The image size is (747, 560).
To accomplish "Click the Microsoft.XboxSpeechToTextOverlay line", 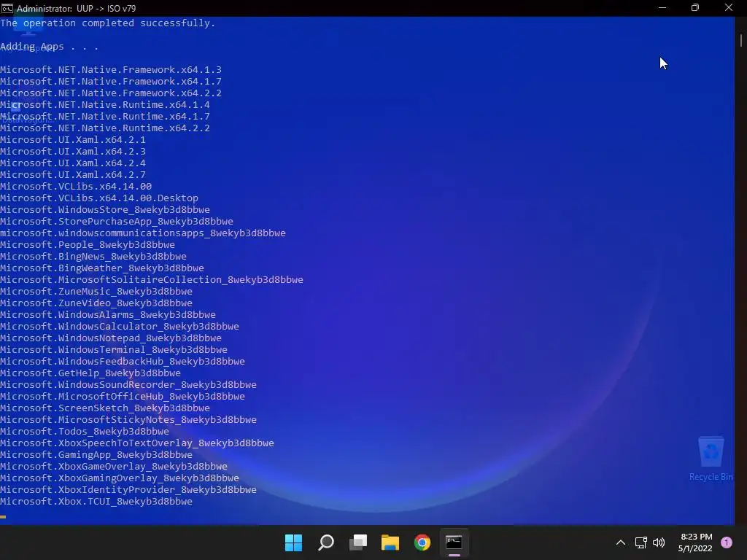I will tap(137, 443).
